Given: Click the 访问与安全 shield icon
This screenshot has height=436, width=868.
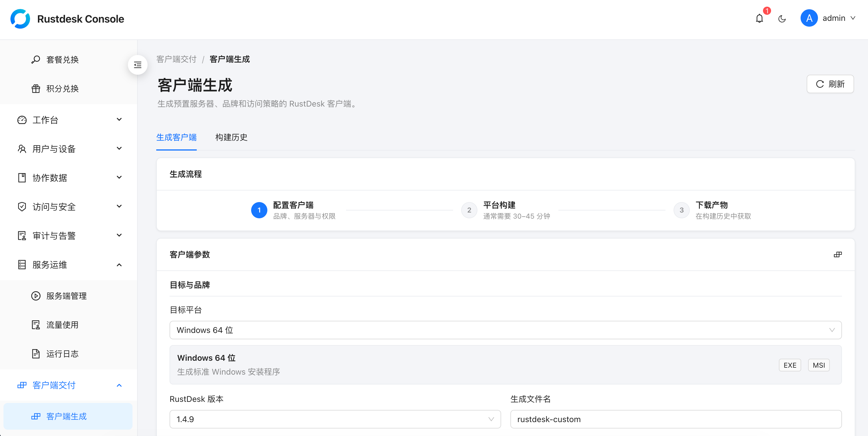Looking at the screenshot, I should click(x=22, y=207).
